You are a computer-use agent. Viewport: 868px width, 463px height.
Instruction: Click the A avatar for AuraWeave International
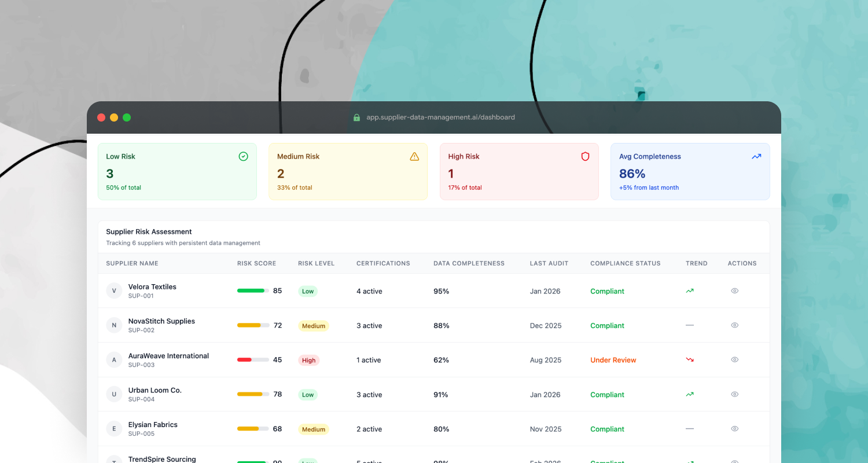(x=114, y=360)
